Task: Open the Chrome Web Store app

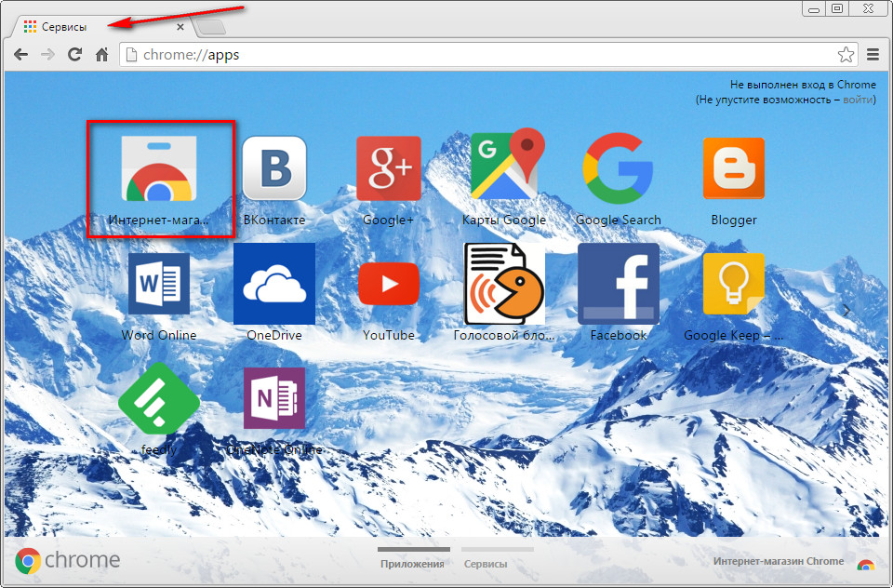Action: point(159,169)
